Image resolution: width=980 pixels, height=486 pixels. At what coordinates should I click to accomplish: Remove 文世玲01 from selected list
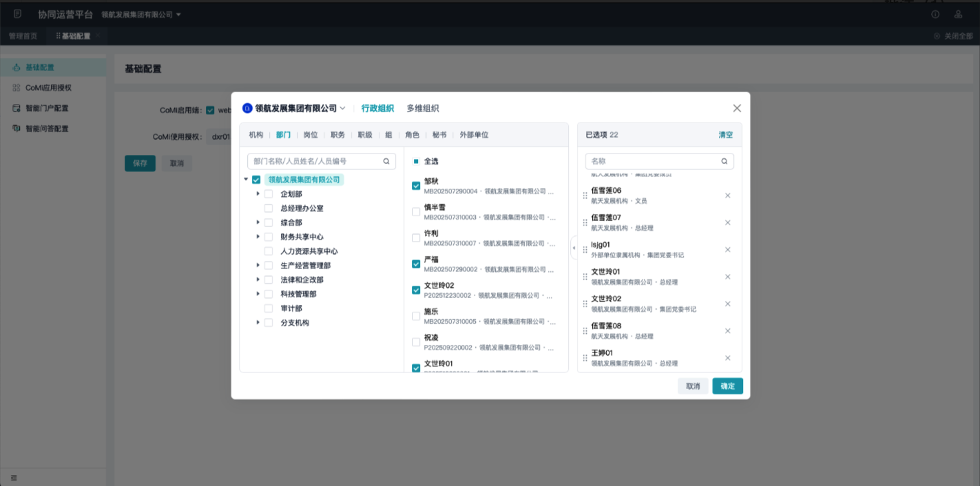727,277
